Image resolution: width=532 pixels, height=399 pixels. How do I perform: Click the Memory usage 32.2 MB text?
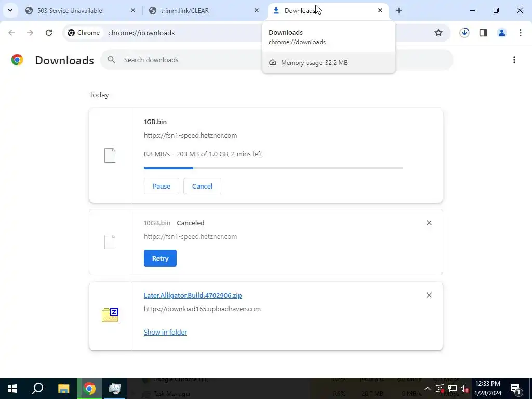click(x=314, y=63)
